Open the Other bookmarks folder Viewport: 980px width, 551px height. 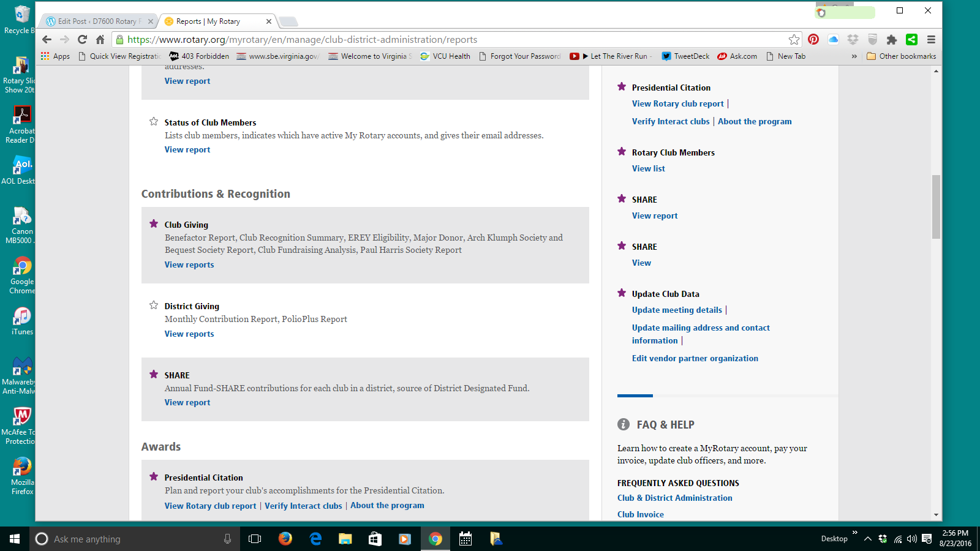click(x=901, y=56)
